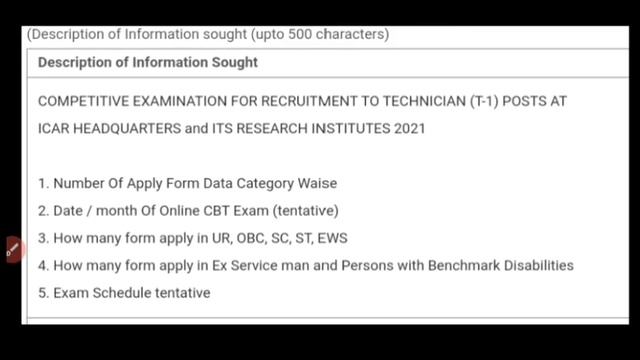Click the word 'INSTITUTES' in the description
The width and height of the screenshot is (640, 360).
(351, 129)
